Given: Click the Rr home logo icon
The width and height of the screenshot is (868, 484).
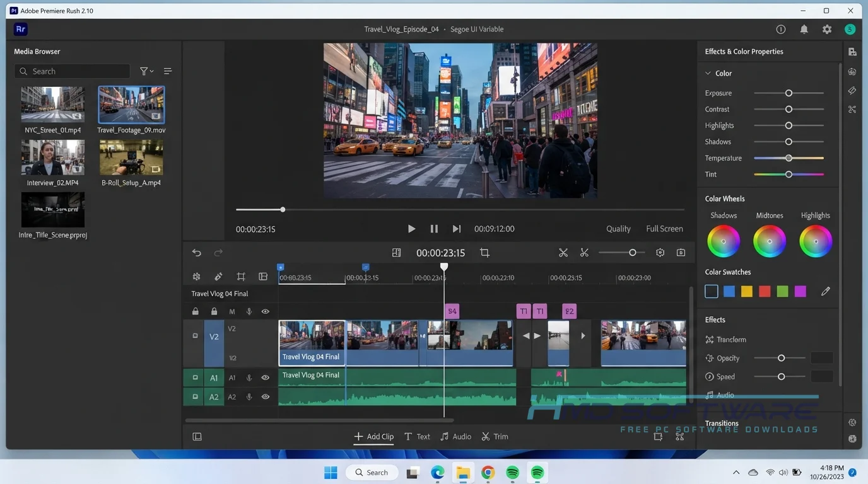Looking at the screenshot, I should [21, 29].
